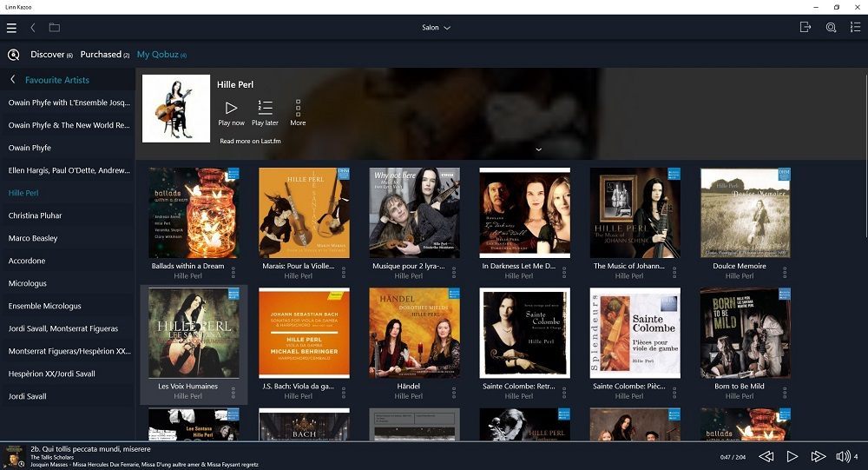This screenshot has height=470, width=868.
Task: Expand the Hille Perl artist header chevron
Action: [538, 149]
